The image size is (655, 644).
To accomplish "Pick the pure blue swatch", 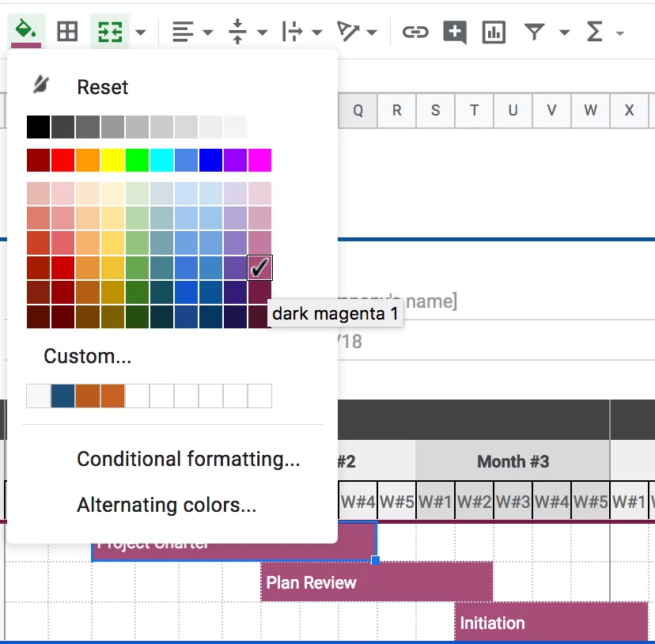I will 210,160.
